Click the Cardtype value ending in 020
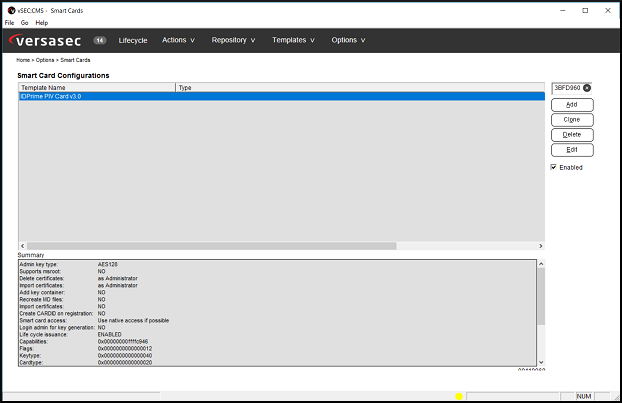622x403 pixels. [125, 363]
